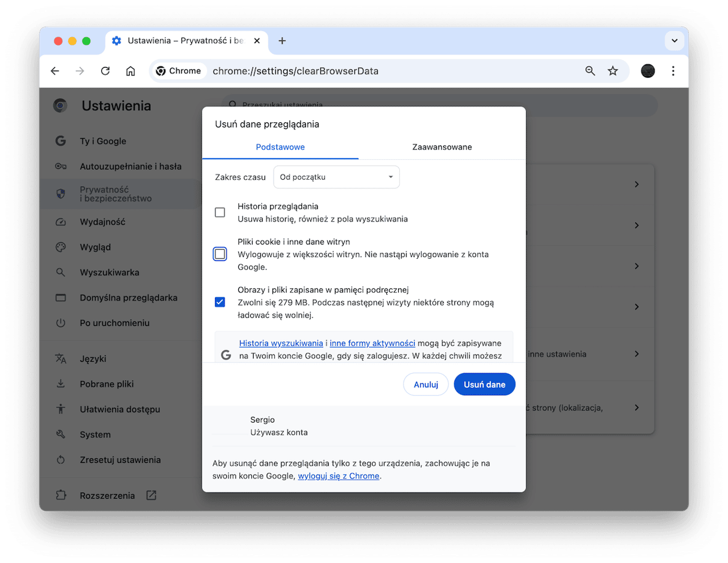The width and height of the screenshot is (728, 563).
Task: Open the Zakres czasu dropdown
Action: (336, 177)
